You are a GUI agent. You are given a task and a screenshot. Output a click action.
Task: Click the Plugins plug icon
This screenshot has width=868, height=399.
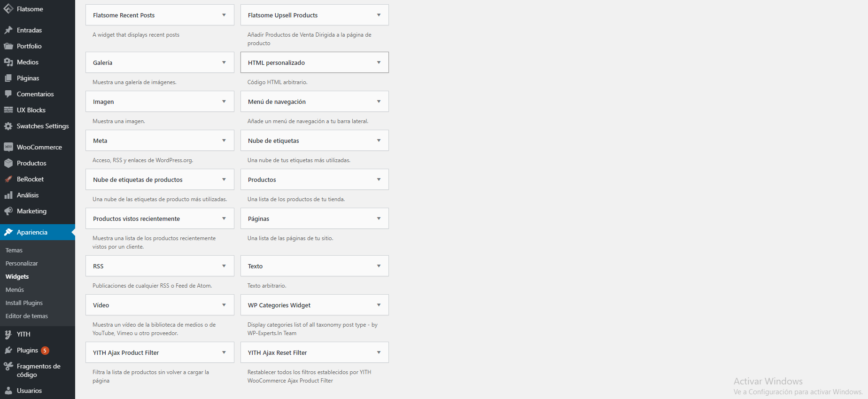pyautogui.click(x=8, y=350)
